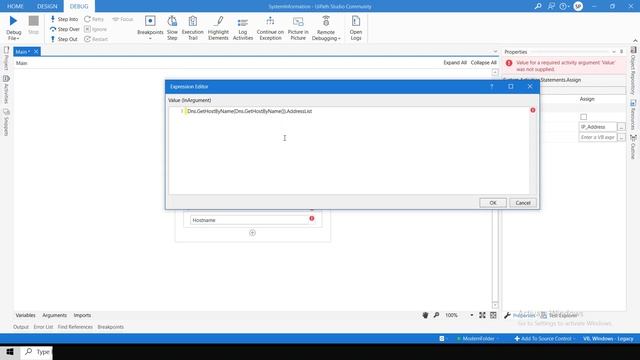Click the Hostname field error icon
Viewport: 640px width, 360px height.
tap(312, 218)
